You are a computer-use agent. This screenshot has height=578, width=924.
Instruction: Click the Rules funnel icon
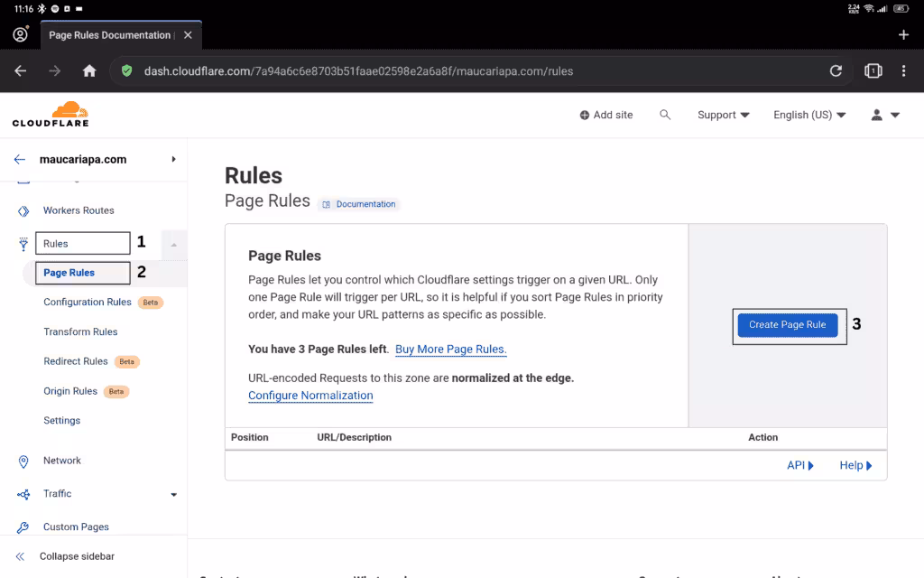tap(23, 244)
